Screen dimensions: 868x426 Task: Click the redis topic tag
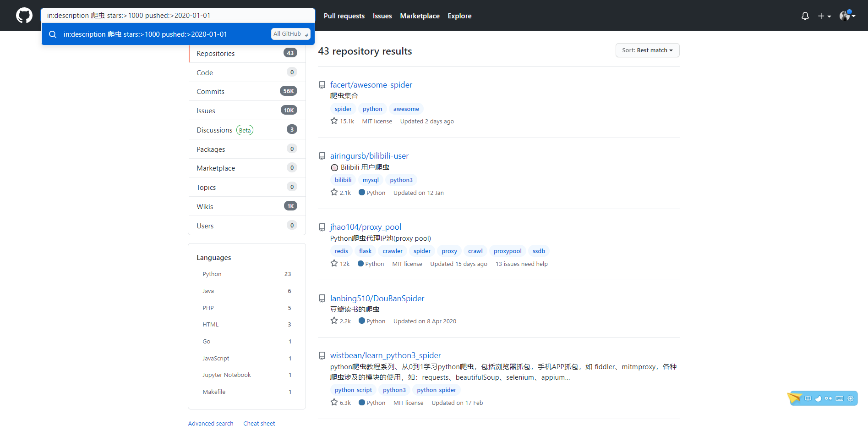tap(341, 251)
